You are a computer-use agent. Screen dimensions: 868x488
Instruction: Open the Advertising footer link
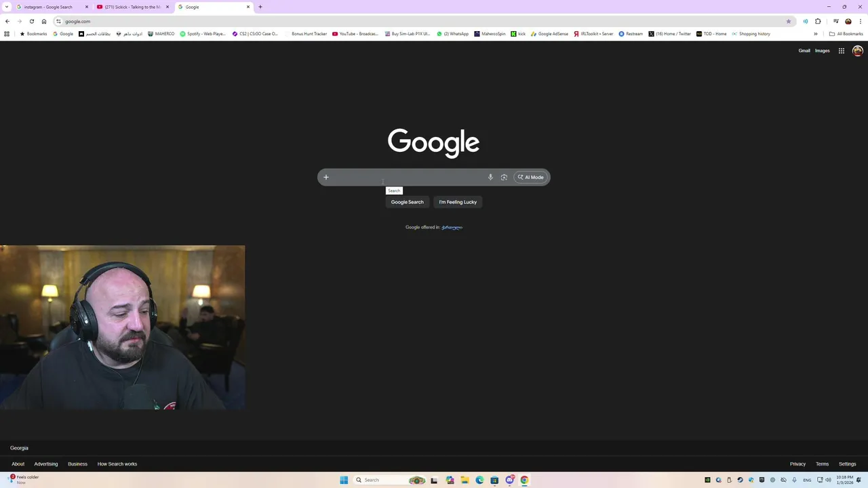[x=46, y=464]
